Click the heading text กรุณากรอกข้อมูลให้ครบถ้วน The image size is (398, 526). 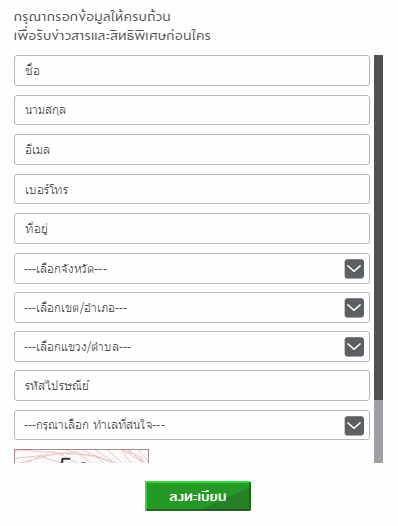(x=92, y=17)
